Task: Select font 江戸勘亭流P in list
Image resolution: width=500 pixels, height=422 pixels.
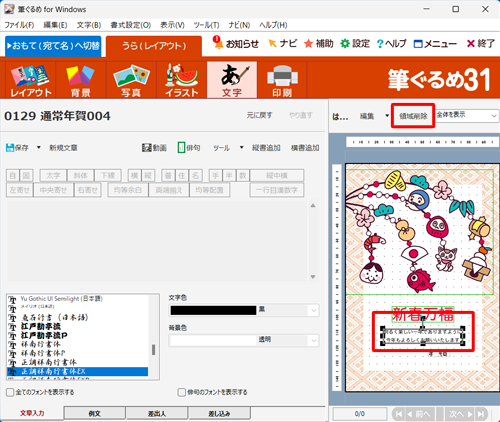Action: [x=44, y=335]
